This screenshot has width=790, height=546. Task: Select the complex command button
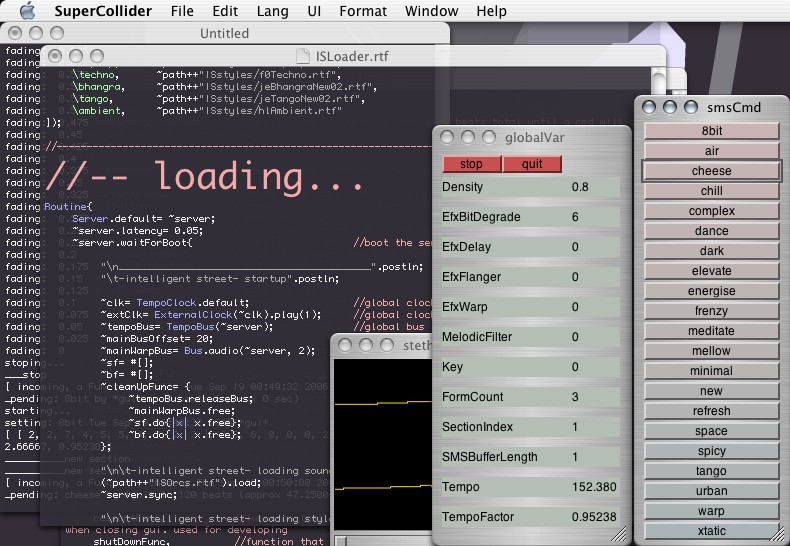[x=711, y=211]
